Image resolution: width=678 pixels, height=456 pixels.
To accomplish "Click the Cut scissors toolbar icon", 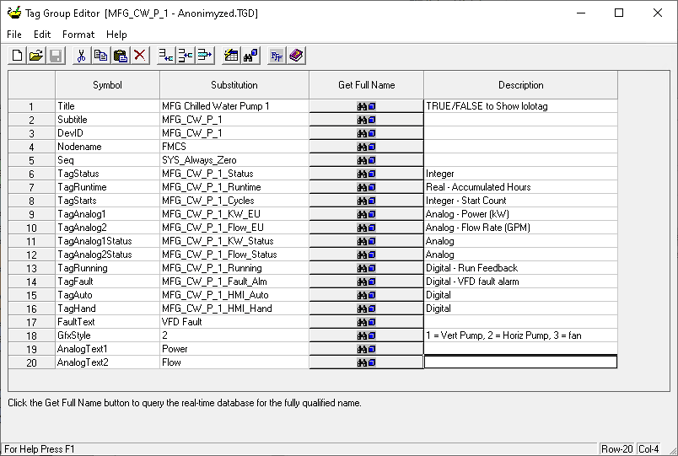I will pos(81,56).
